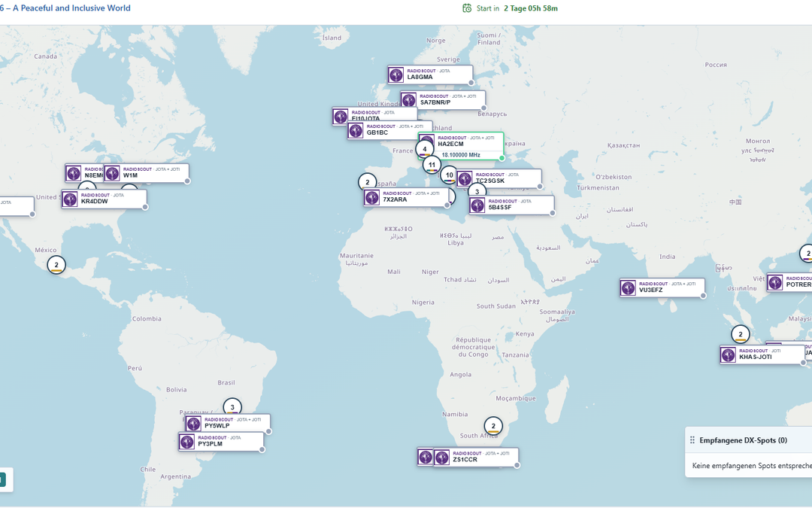Open the GB1BC station via its scout logo
Screen dimensions: 812x508
356,131
